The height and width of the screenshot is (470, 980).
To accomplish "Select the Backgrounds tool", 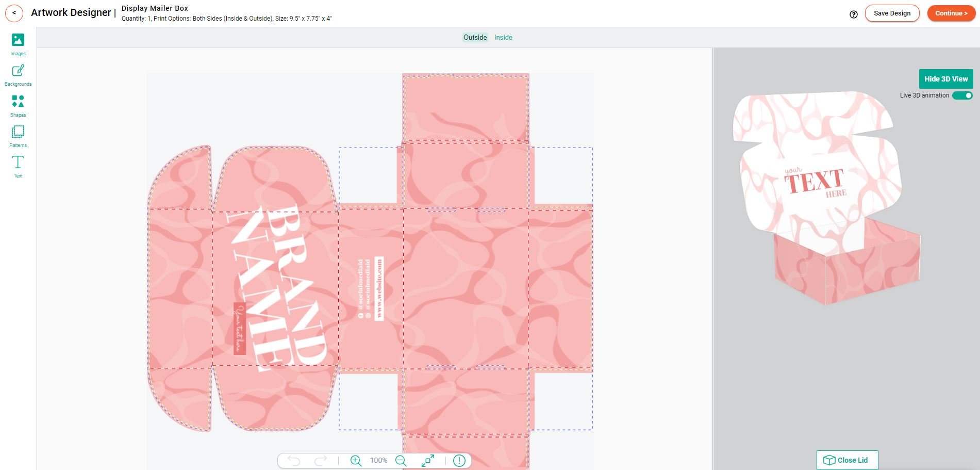I will pyautogui.click(x=18, y=74).
